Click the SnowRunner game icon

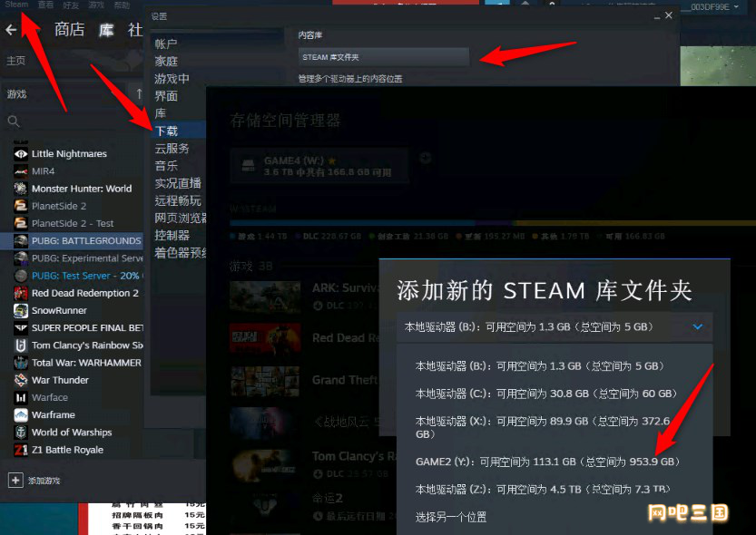(21, 311)
